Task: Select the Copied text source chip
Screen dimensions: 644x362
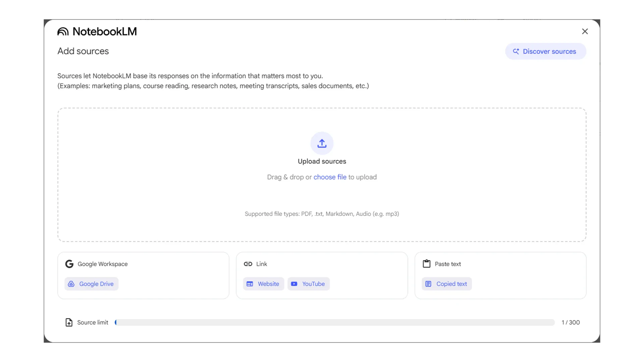Action: (x=446, y=284)
